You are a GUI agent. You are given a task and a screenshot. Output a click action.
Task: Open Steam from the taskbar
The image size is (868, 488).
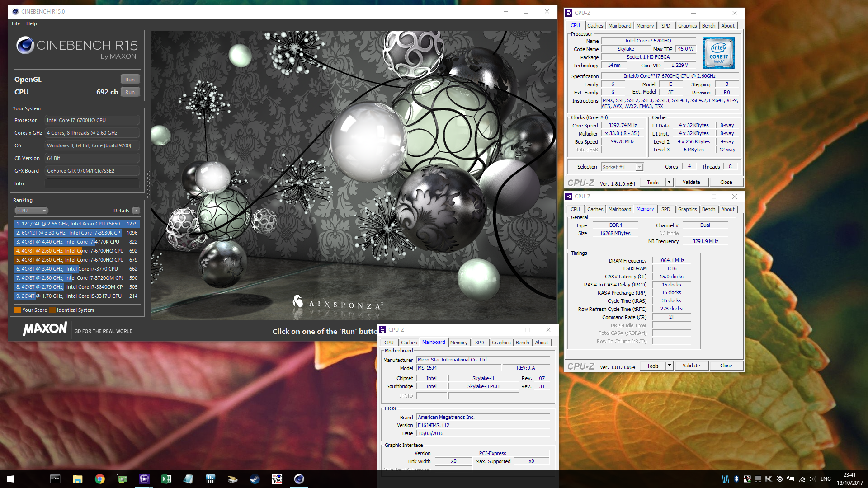click(255, 479)
